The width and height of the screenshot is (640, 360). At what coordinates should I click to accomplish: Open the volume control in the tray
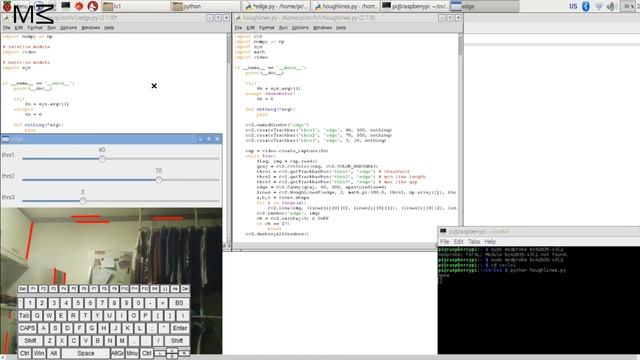tap(611, 6)
